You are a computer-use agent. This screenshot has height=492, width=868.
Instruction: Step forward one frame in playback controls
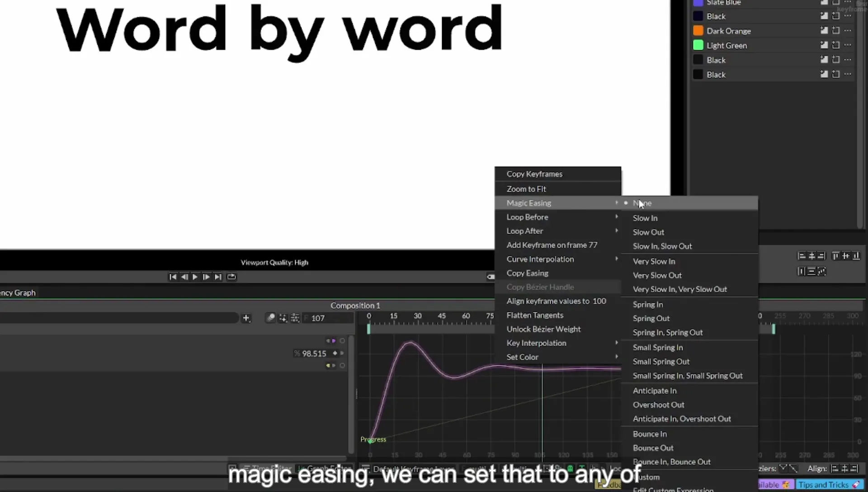[x=206, y=277]
